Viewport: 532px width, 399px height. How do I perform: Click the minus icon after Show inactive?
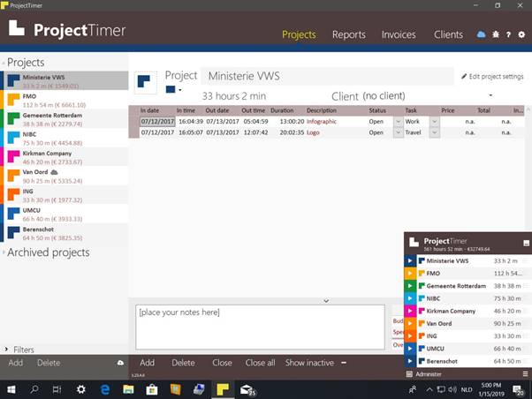click(x=344, y=363)
